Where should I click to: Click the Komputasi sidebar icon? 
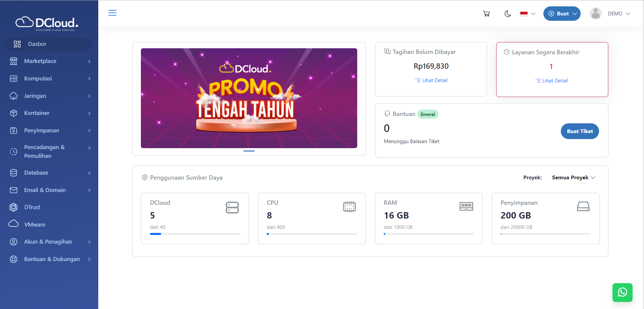coord(13,78)
